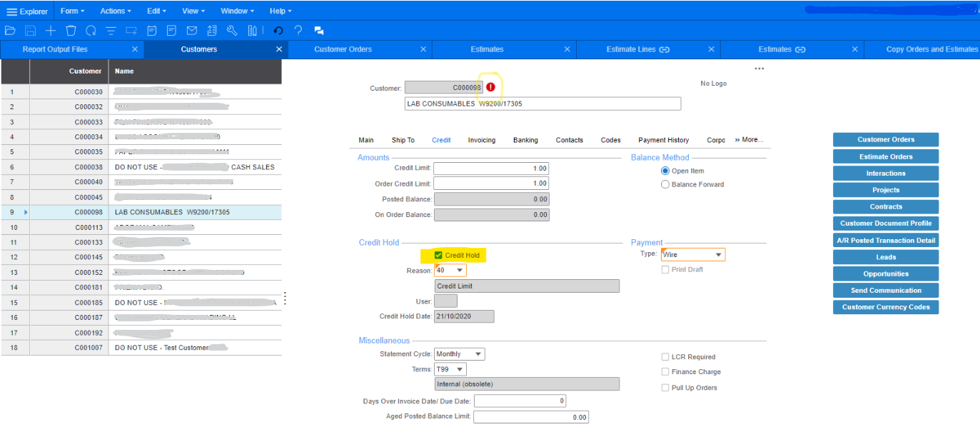Select the Balance Forward radio button
This screenshot has height=447, width=980.
(x=665, y=184)
